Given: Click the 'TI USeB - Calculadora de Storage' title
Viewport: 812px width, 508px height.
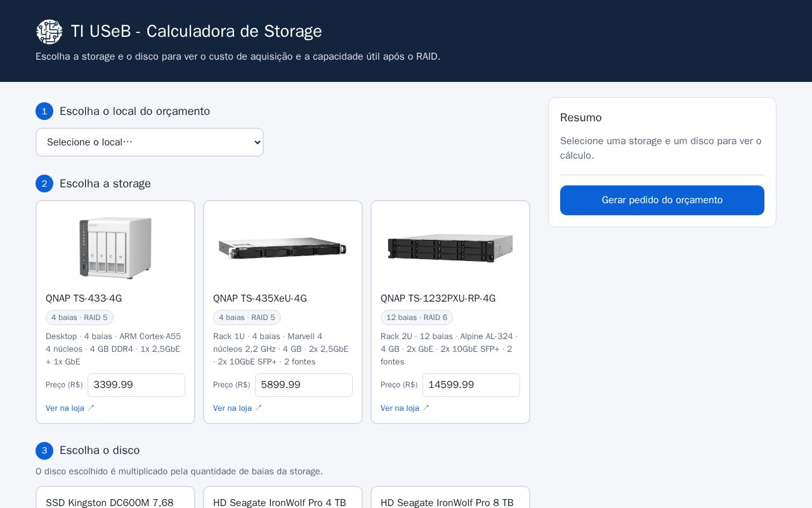Looking at the screenshot, I should click(197, 31).
